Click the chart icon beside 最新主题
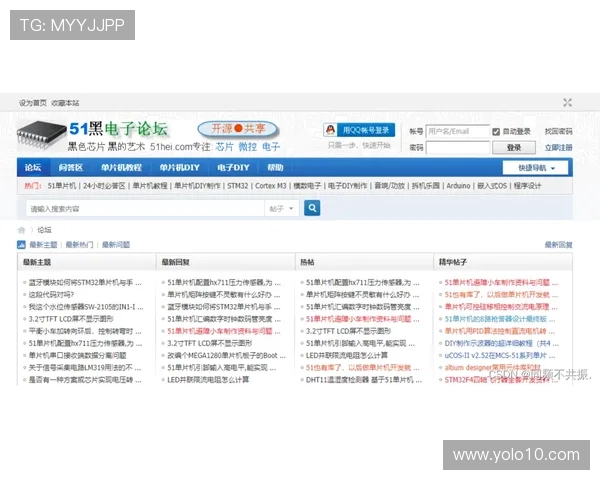Image resolution: width=600 pixels, height=480 pixels. [x=21, y=245]
